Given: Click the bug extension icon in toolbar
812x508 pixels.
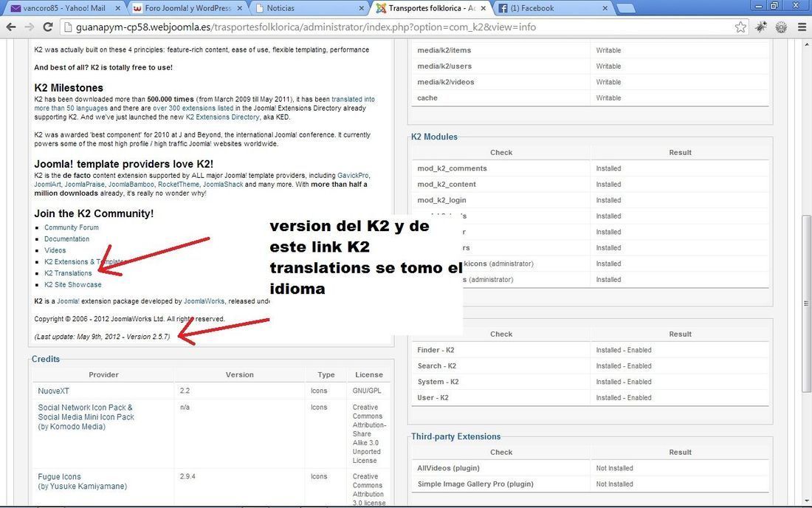Looking at the screenshot, I should tap(761, 27).
